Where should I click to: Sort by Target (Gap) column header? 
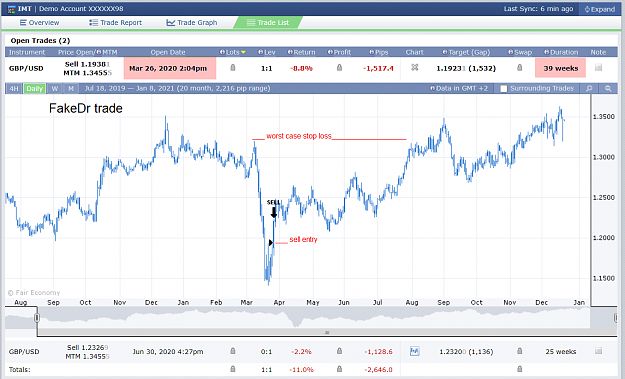coord(466,52)
